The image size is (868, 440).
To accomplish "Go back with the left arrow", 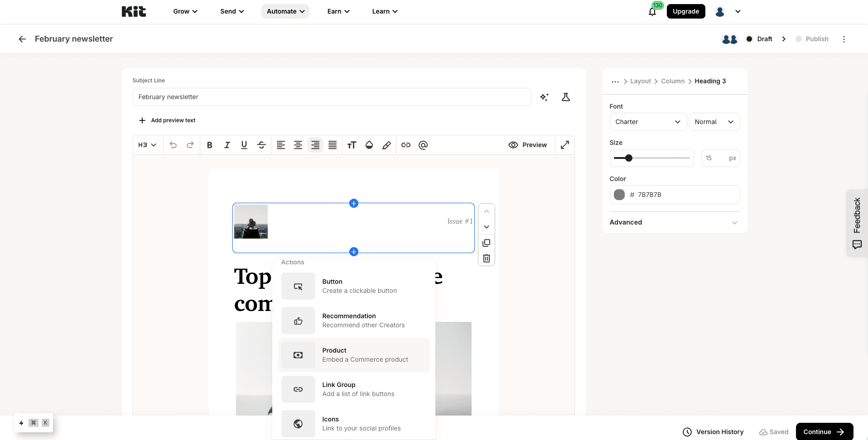I will coord(22,39).
